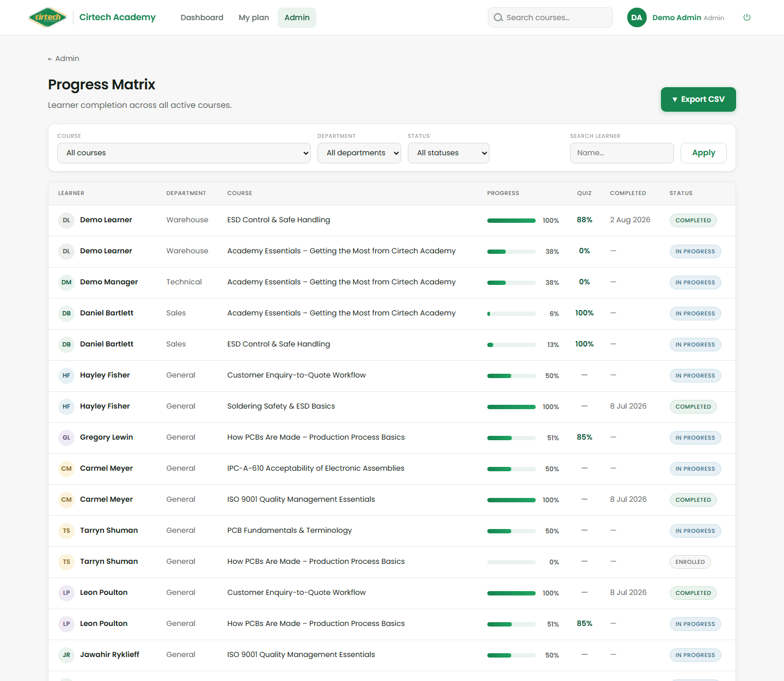Go back via the ← Admin link

click(x=64, y=58)
